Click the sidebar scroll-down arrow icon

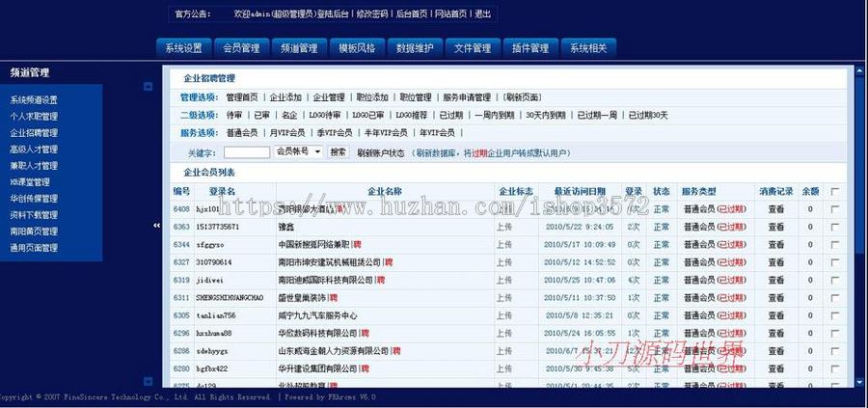pos(148,381)
